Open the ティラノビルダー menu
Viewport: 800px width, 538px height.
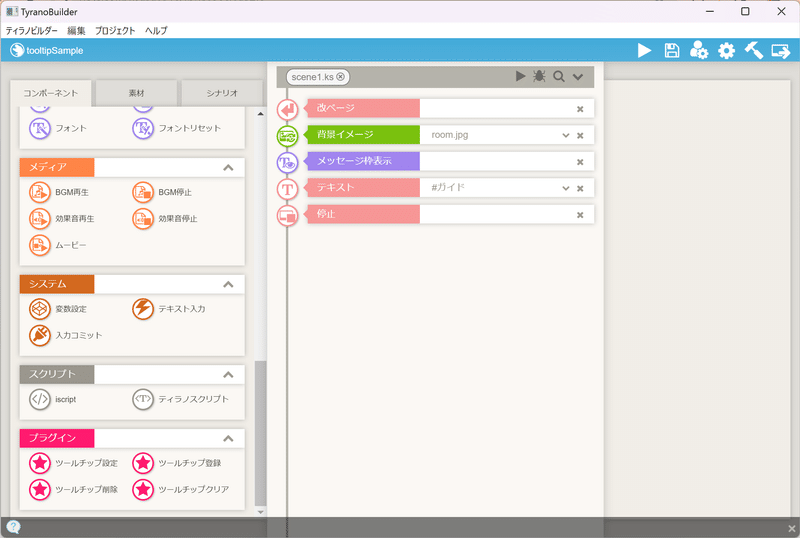click(x=32, y=31)
